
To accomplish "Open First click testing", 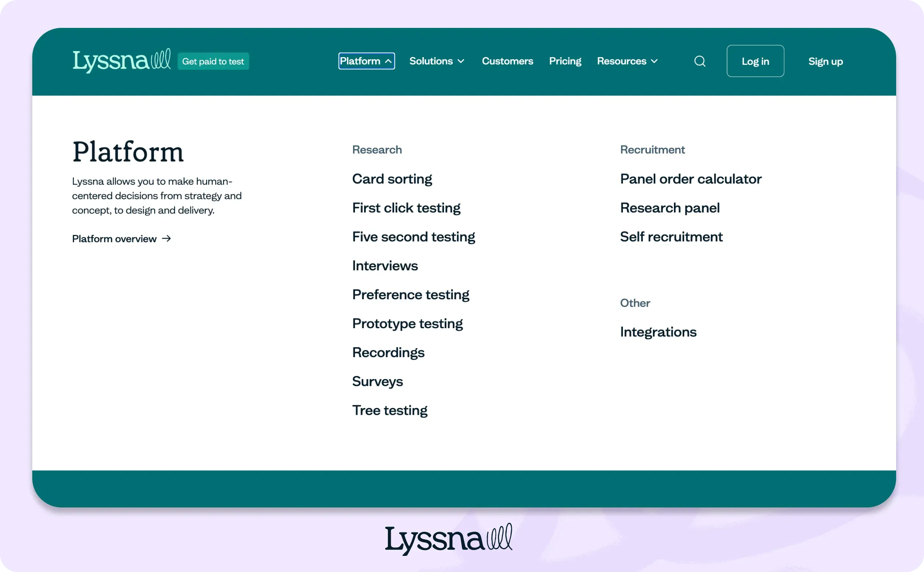I will click(406, 208).
